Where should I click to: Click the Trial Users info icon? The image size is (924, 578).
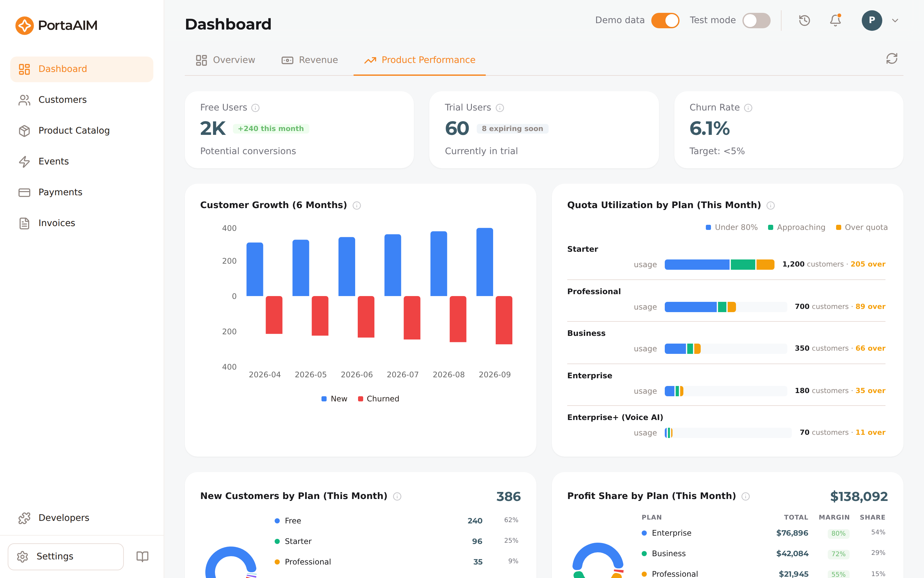tap(500, 108)
